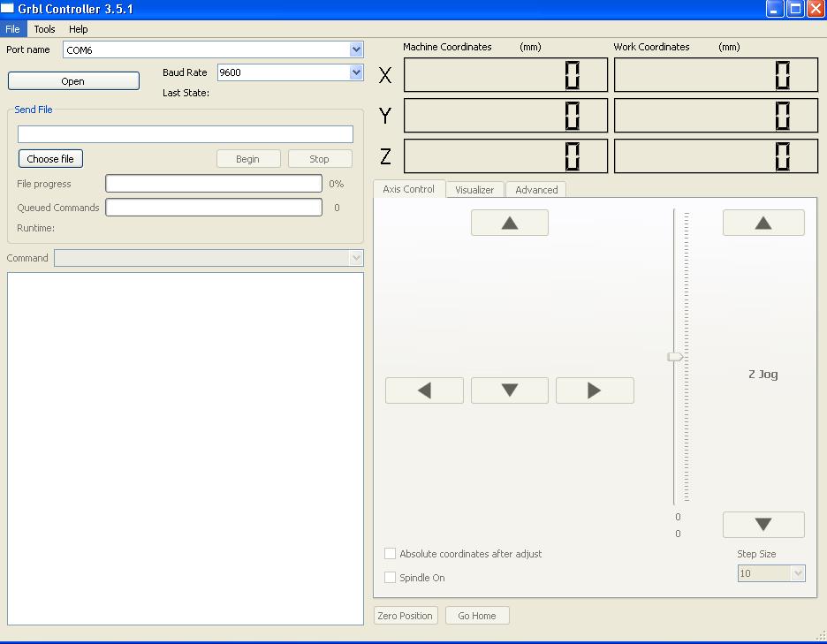Click the Work Coordinates Z display
Viewport: 827px width, 644px height.
pyautogui.click(x=716, y=156)
